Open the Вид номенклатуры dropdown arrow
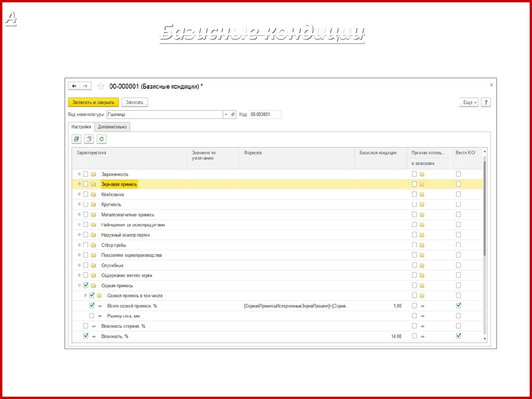The width and height of the screenshot is (532, 399). click(x=226, y=114)
